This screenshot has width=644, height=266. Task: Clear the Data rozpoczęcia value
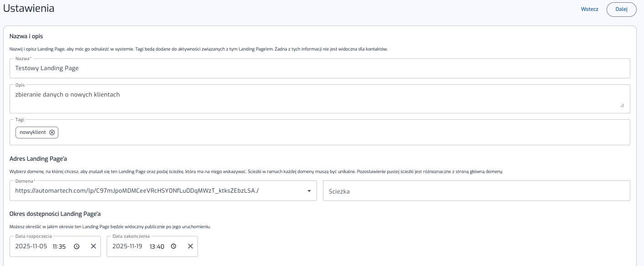point(93,246)
